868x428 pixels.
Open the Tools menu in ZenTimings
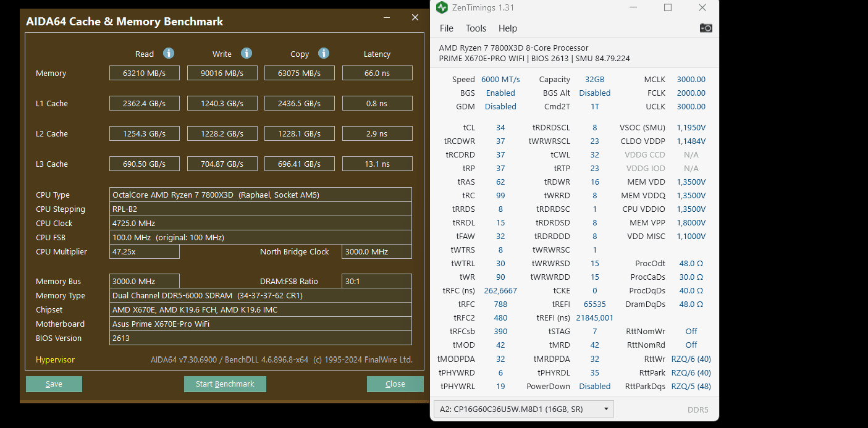(x=476, y=28)
